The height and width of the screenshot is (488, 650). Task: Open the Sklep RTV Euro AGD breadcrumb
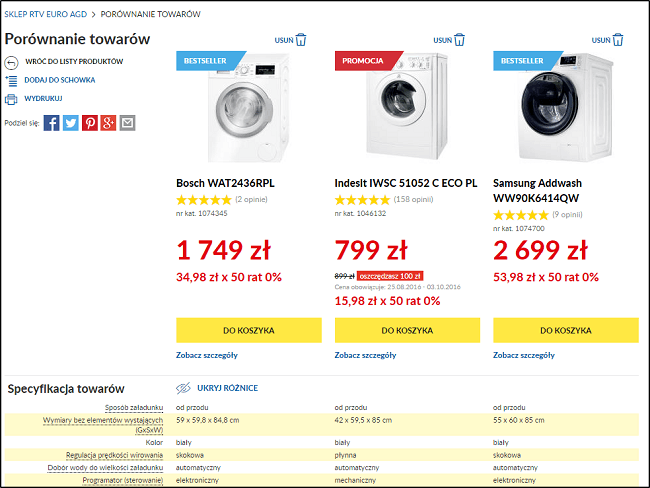coord(46,14)
